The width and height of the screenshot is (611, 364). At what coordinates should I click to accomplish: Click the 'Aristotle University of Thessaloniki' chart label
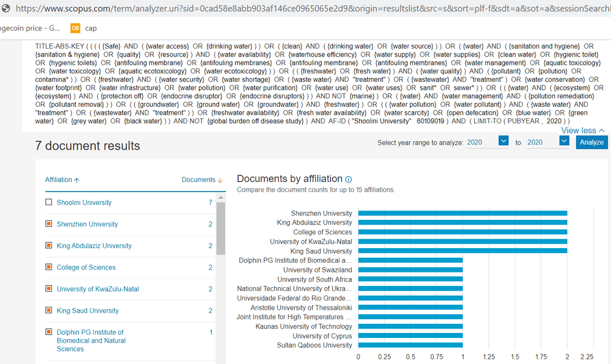(301, 307)
